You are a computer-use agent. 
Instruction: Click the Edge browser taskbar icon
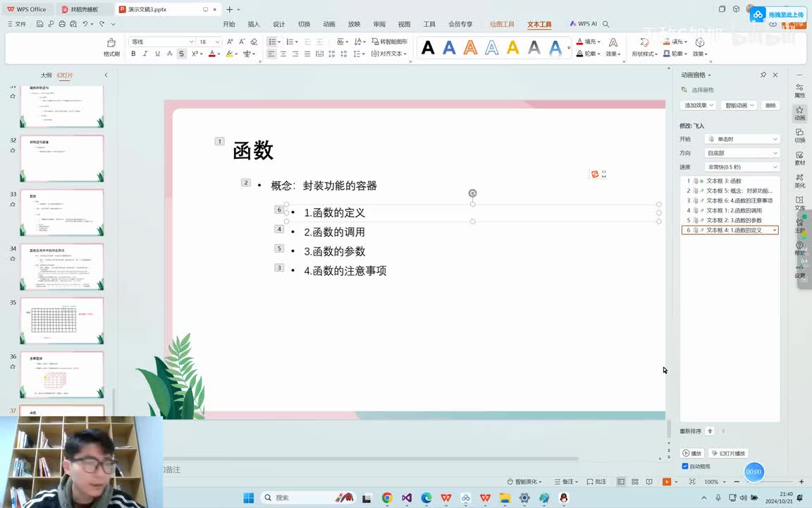(x=426, y=497)
